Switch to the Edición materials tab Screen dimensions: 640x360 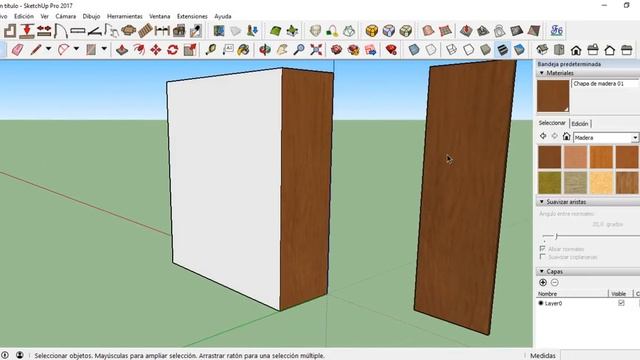[580, 124]
